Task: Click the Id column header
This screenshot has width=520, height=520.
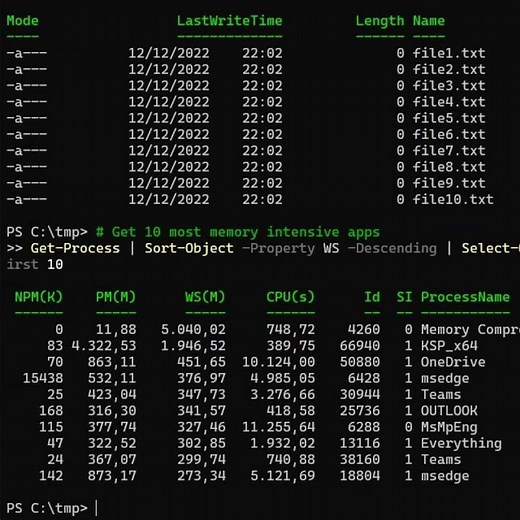Action: point(372,297)
